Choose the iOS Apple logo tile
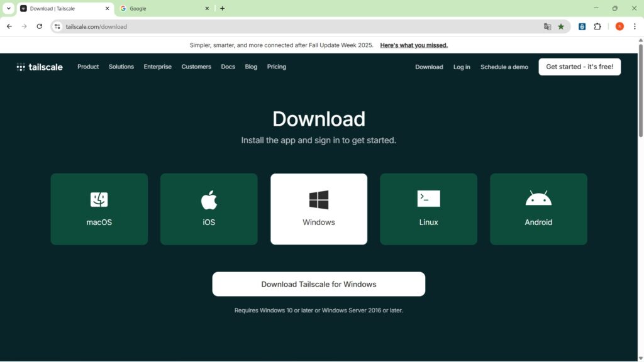The image size is (644, 362). click(209, 209)
